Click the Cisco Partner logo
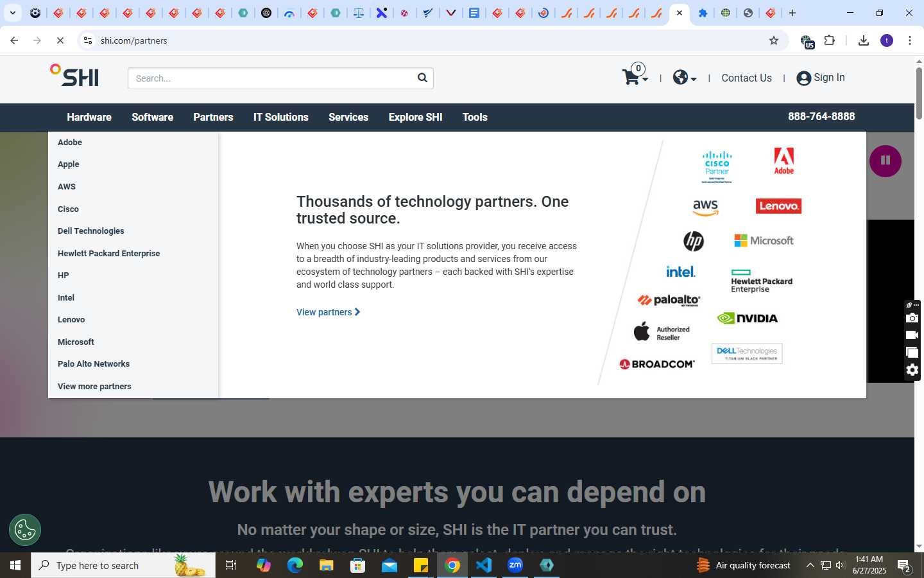 coord(717,167)
